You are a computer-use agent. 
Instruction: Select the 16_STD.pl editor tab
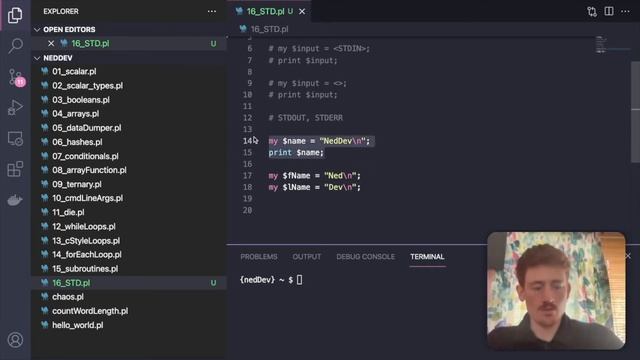(x=270, y=11)
